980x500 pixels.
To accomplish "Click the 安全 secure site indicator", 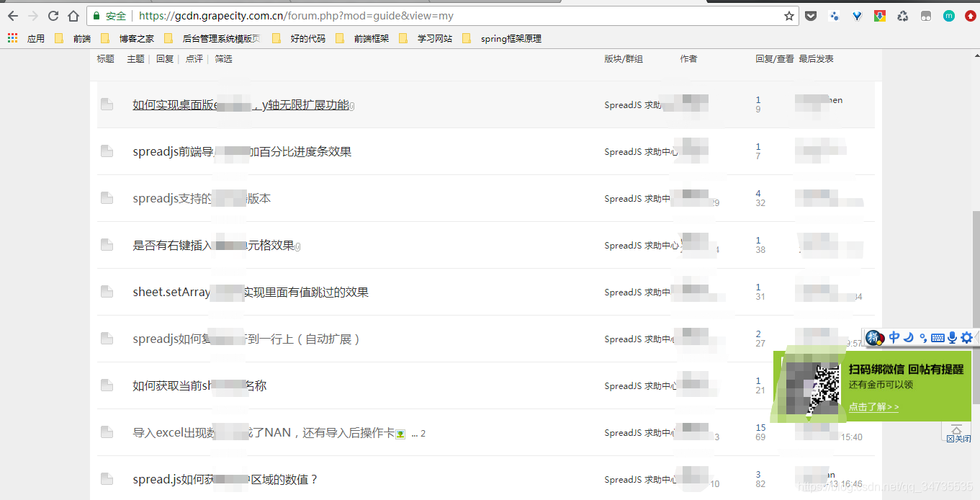I will coord(109,16).
